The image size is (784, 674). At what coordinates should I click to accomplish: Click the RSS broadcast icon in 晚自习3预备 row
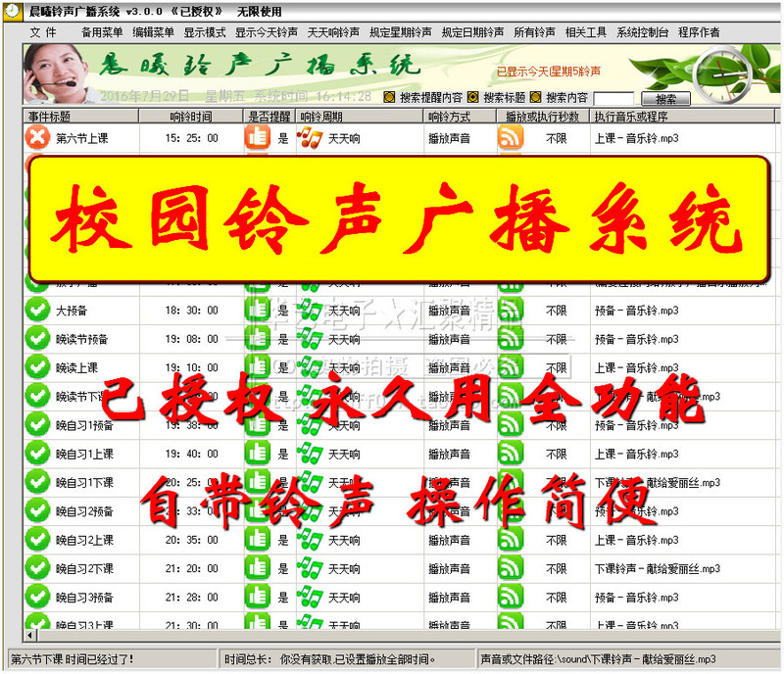[x=511, y=597]
